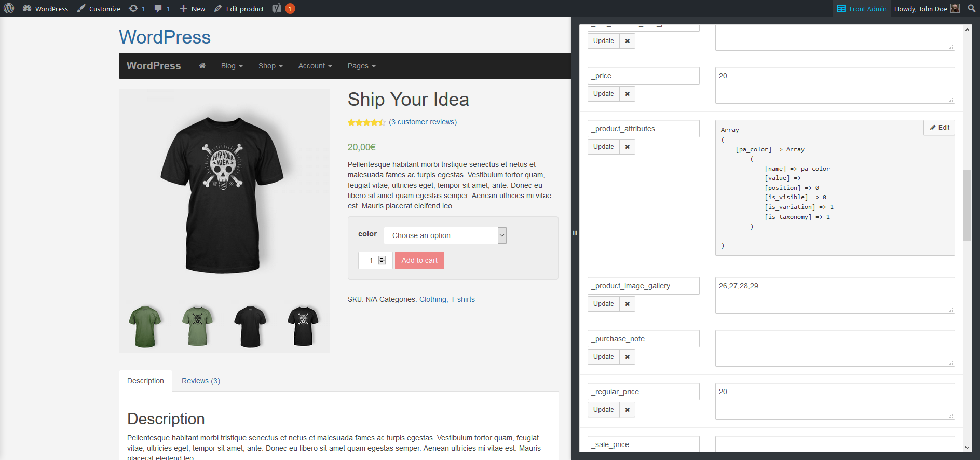Click the Add to cart button

coord(419,260)
